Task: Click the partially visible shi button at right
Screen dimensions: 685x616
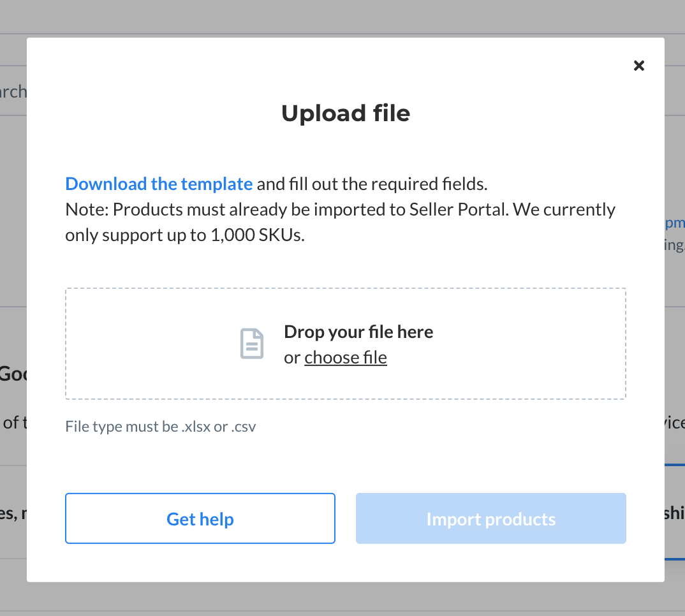Action: coord(675,513)
